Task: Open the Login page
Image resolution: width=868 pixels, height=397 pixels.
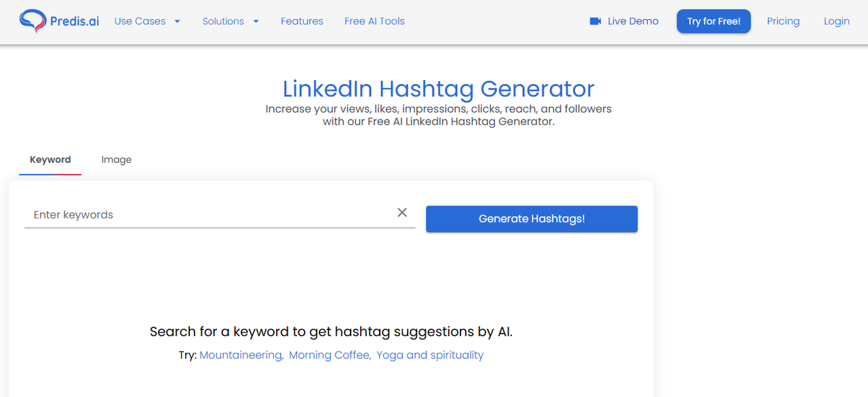Action: pyautogui.click(x=836, y=21)
